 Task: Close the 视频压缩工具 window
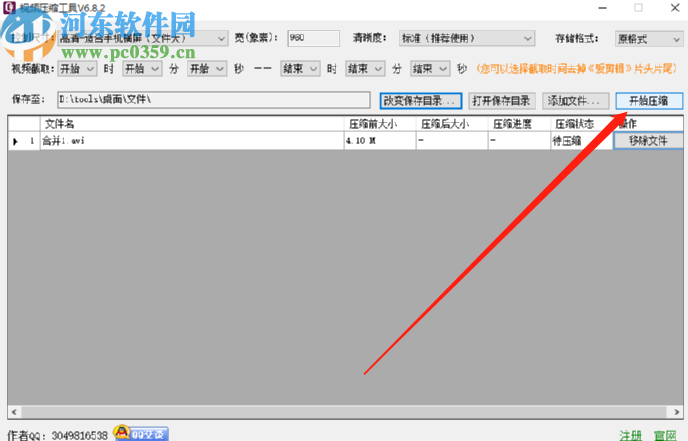pos(675,7)
